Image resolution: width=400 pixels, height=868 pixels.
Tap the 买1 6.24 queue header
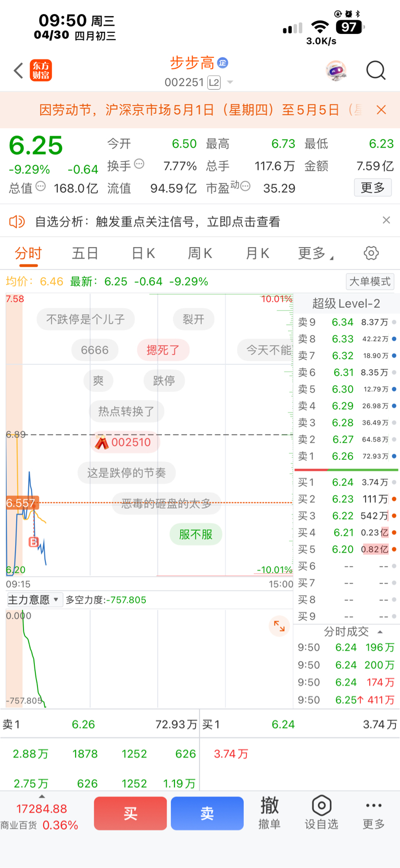tap(299, 724)
